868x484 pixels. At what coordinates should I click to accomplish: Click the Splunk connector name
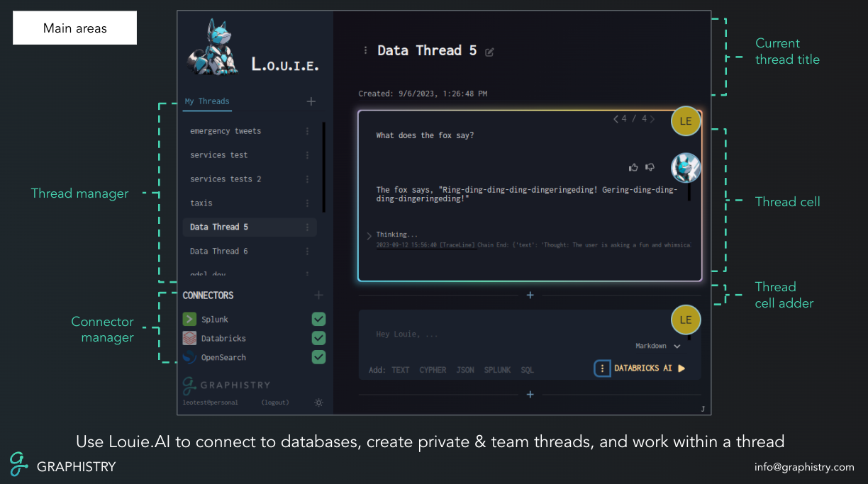tap(215, 320)
